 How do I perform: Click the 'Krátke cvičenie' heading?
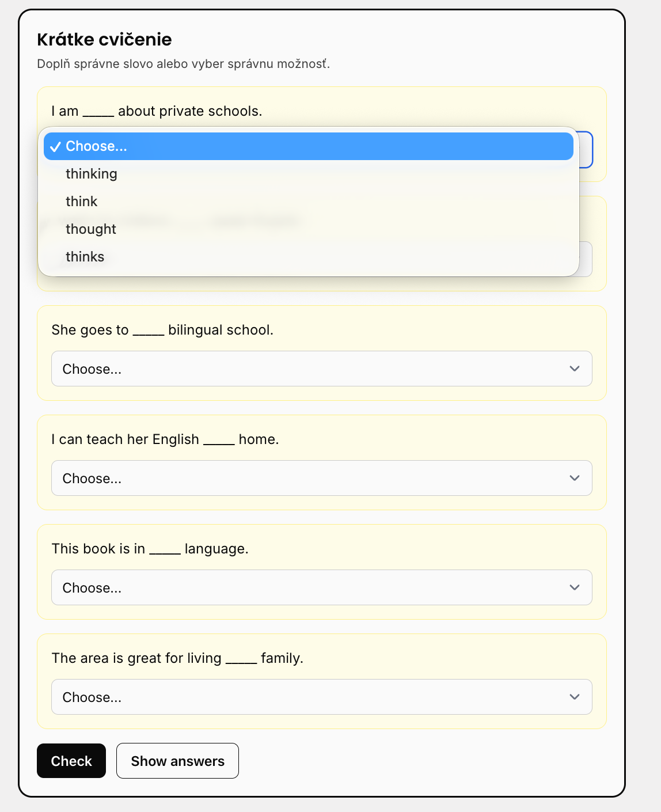(104, 39)
